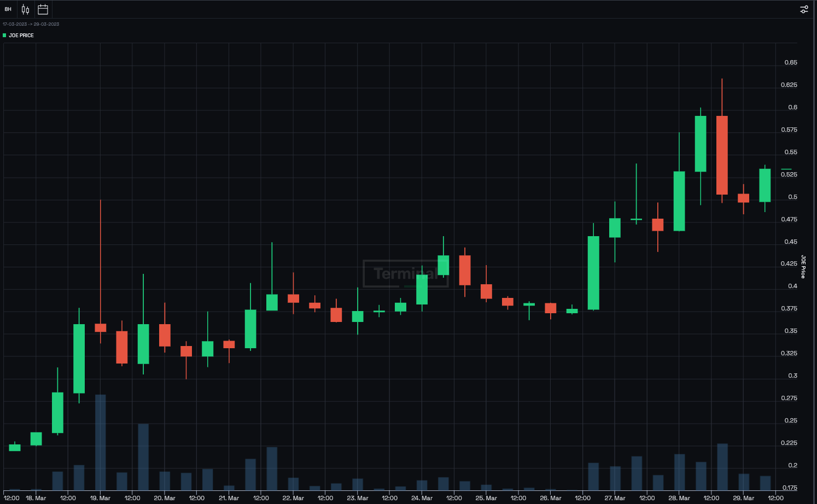The image size is (817, 504).
Task: Select the tallest volume bar at 19. Mar
Action: pos(101,442)
